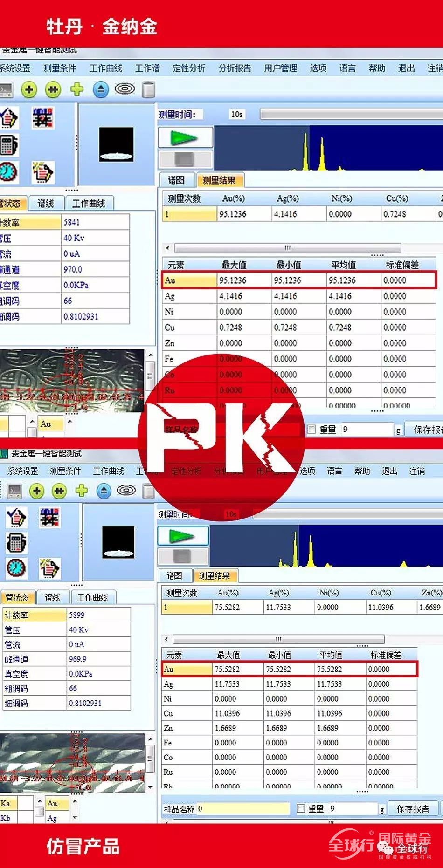The width and height of the screenshot is (443, 868).
Task: Click the up arrow next to the Au list item
Action: tap(75, 801)
